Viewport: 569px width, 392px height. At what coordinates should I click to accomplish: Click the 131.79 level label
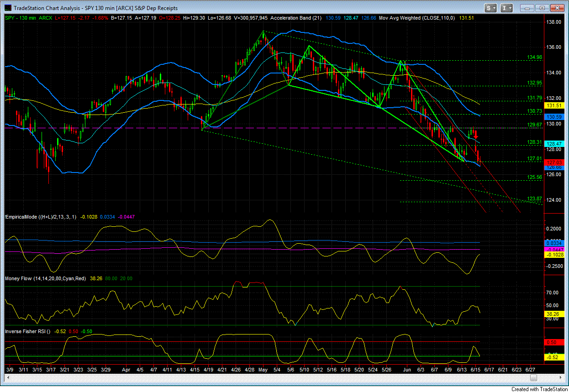point(534,98)
